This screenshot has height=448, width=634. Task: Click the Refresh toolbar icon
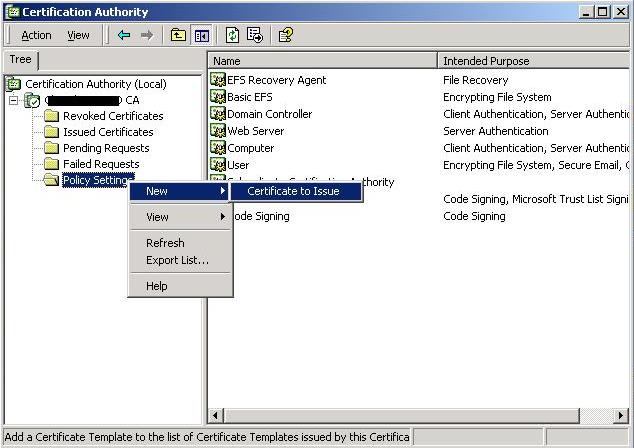click(232, 35)
